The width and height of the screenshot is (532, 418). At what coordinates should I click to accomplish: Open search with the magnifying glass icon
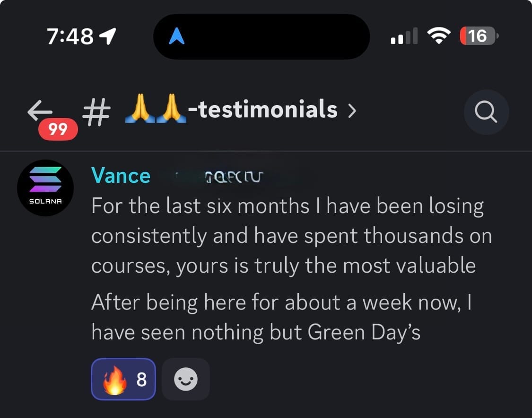(486, 112)
